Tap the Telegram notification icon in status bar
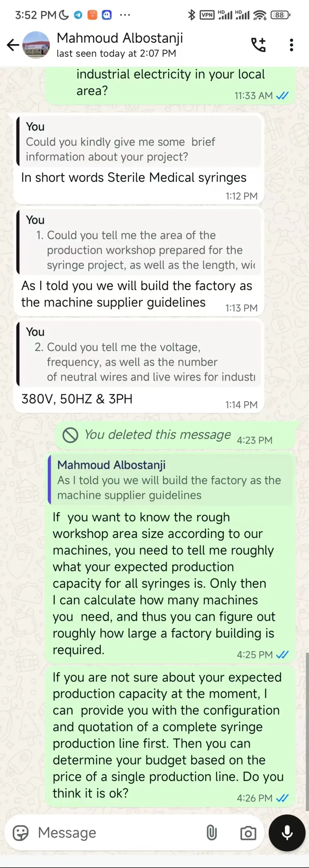This screenshot has height=868, width=309. click(78, 15)
